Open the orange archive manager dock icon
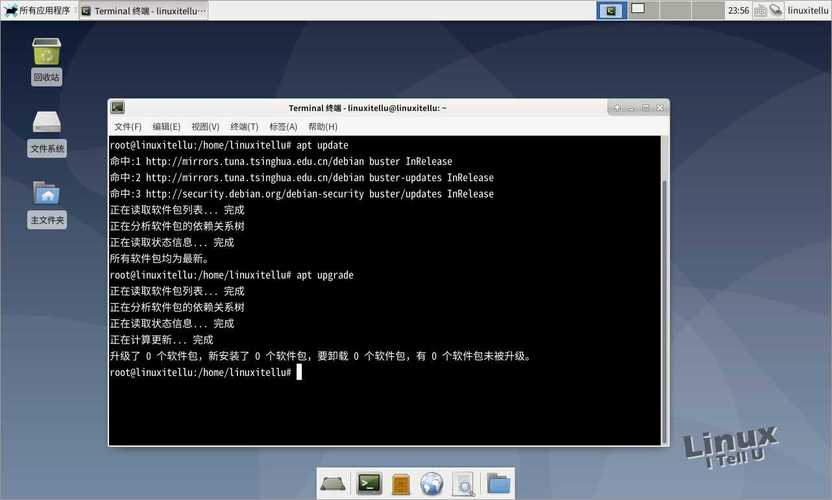 pos(401,484)
